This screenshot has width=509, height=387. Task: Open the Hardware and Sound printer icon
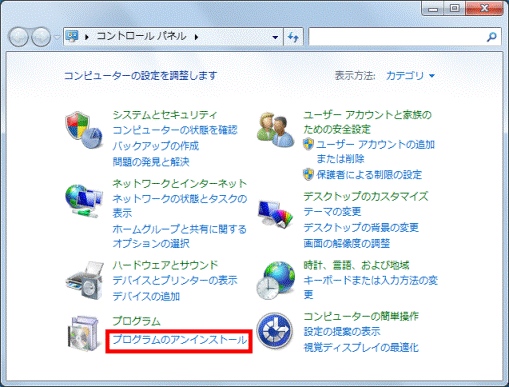(85, 280)
